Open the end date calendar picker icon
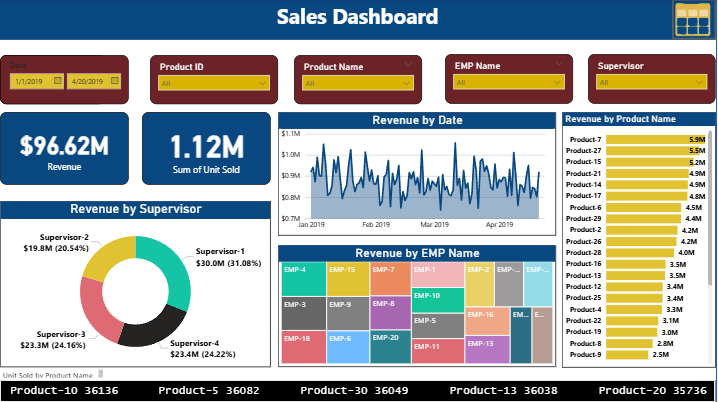718x402 pixels. [115, 81]
